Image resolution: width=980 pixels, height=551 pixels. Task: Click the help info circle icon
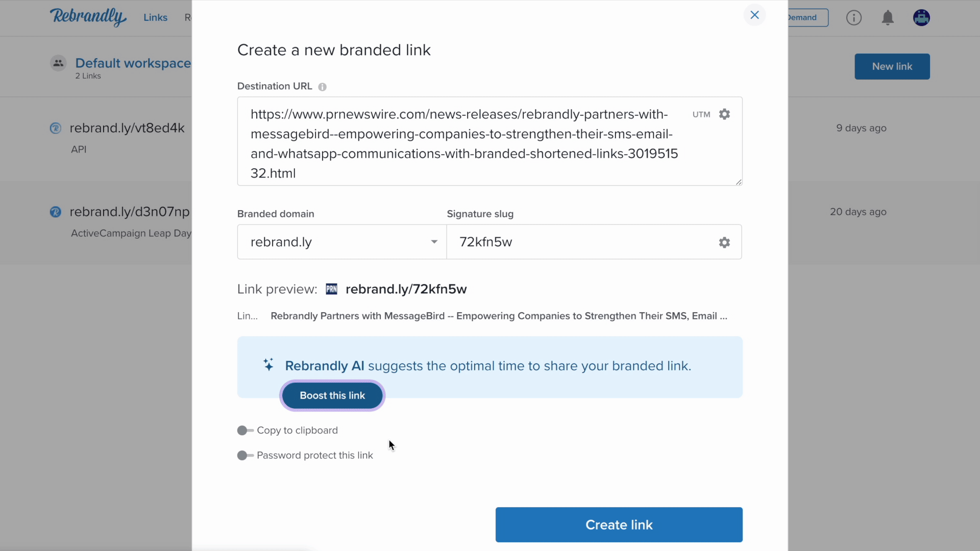(x=853, y=18)
